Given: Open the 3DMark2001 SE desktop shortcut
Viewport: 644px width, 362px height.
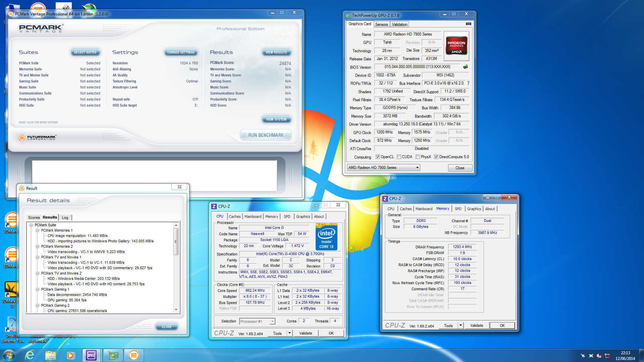Looking at the screenshot, I should (x=10, y=294).
